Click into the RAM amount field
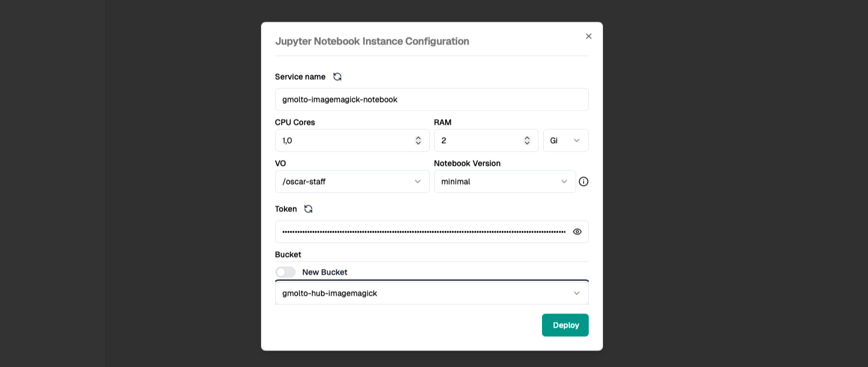The height and width of the screenshot is (367, 868). (479, 141)
